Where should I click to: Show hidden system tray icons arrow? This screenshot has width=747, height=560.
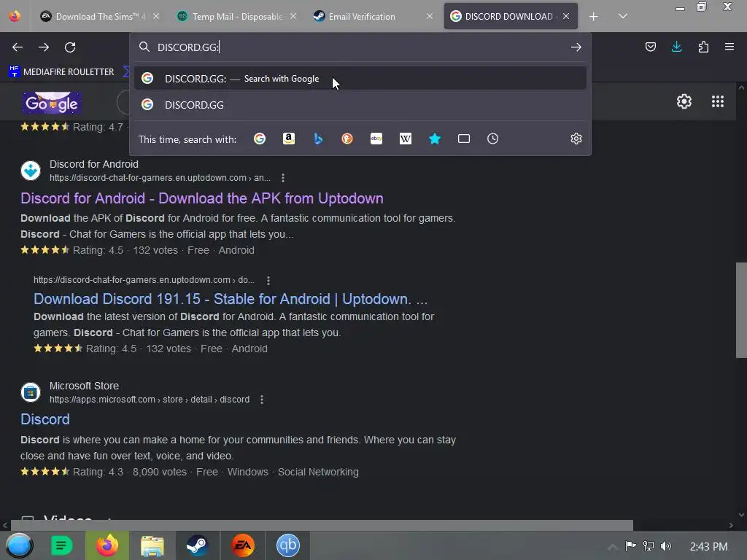coord(613,546)
